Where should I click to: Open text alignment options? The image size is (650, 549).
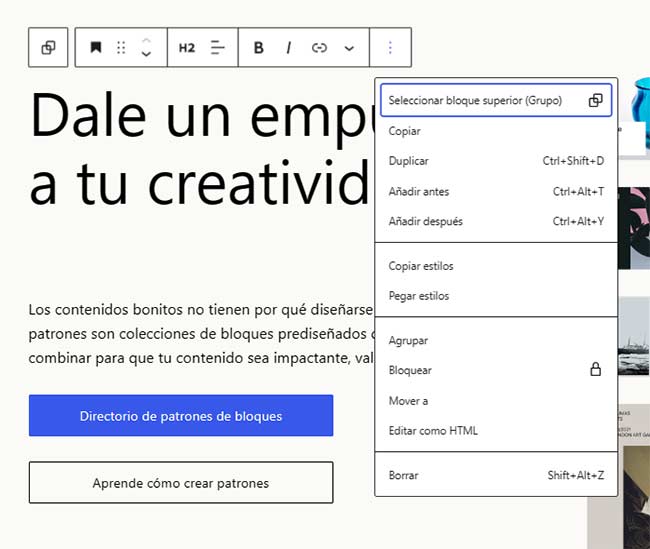217,48
